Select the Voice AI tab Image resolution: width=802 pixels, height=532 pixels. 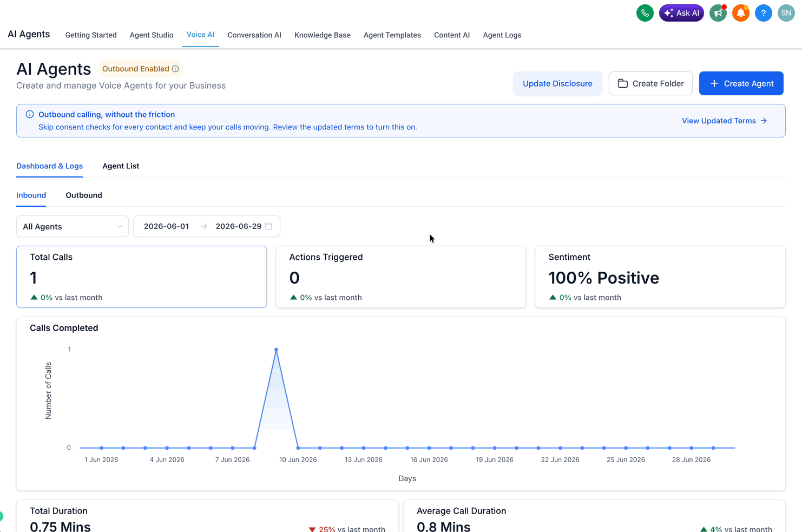coord(200,35)
